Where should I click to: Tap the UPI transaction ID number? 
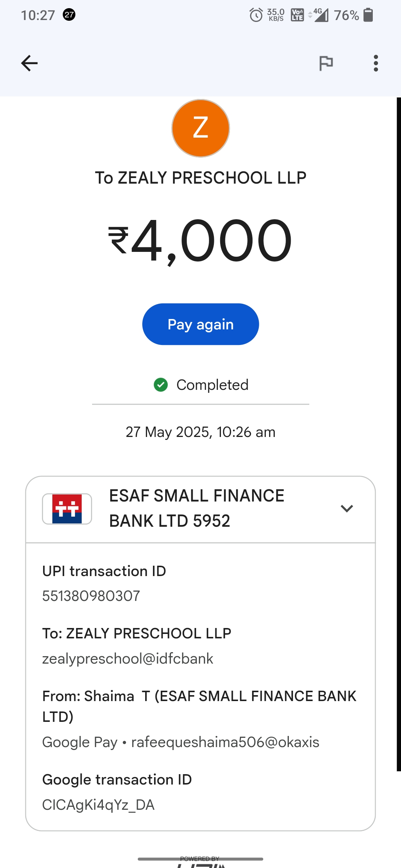pos(91,596)
